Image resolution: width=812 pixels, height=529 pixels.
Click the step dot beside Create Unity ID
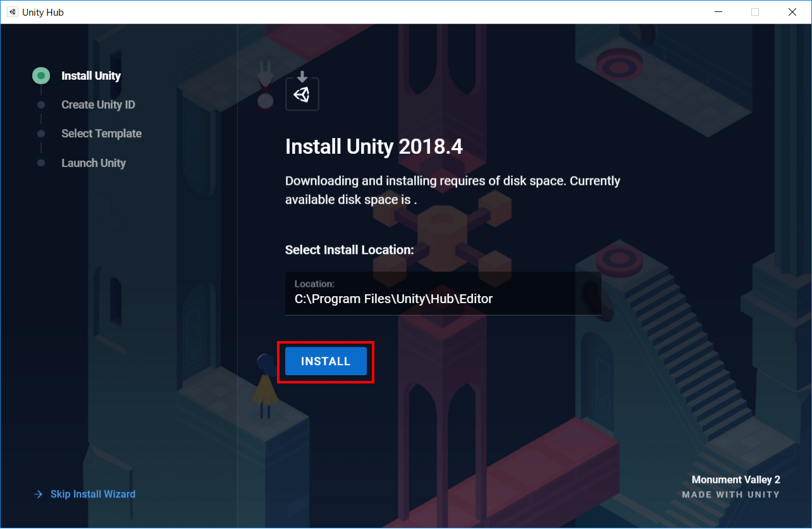[x=41, y=105]
